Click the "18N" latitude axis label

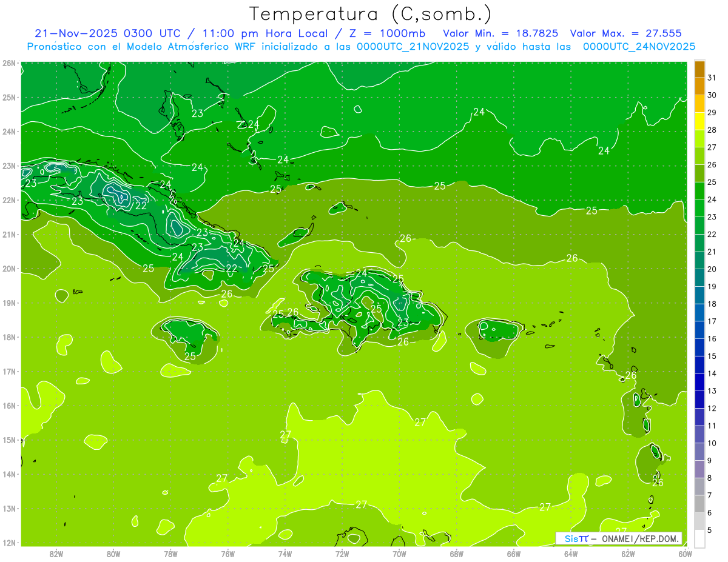(x=9, y=337)
